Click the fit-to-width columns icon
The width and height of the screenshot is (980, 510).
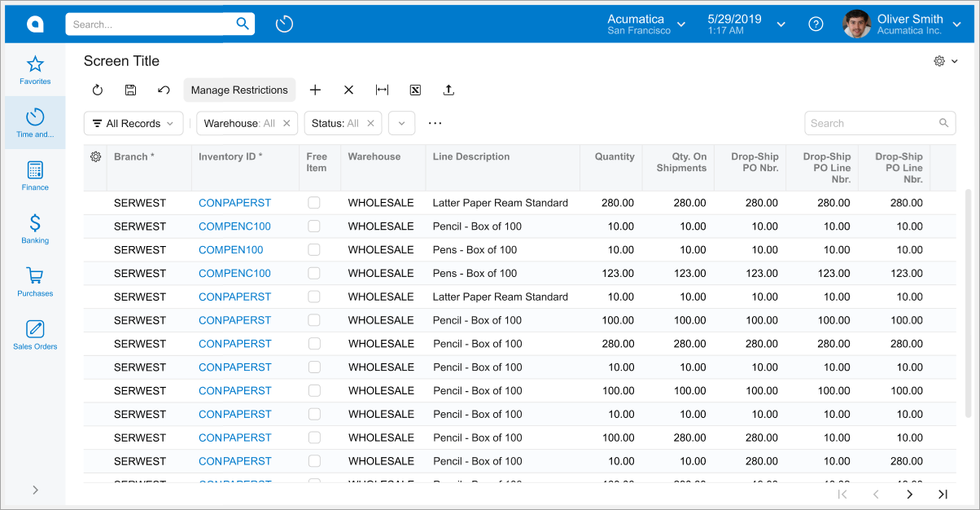(382, 90)
